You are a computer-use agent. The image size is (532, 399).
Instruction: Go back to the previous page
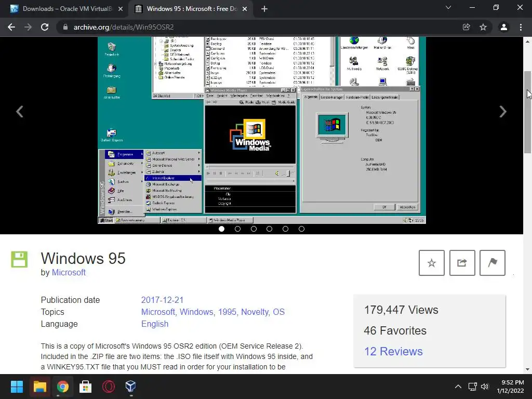pos(11,27)
